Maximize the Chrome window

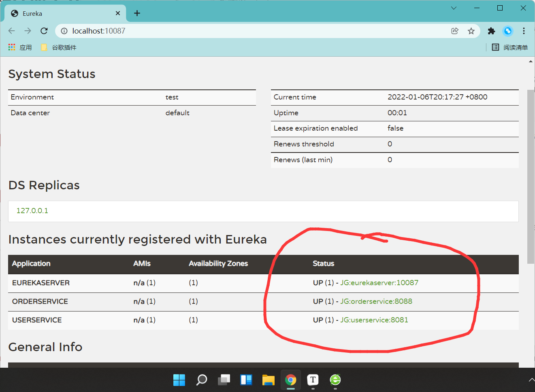(500, 8)
